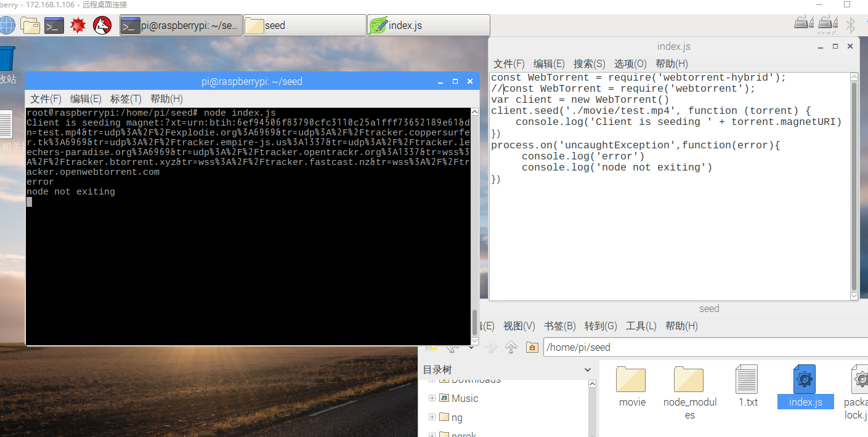Image resolution: width=868 pixels, height=437 pixels.
Task: Select the movie folder icon
Action: tap(631, 380)
